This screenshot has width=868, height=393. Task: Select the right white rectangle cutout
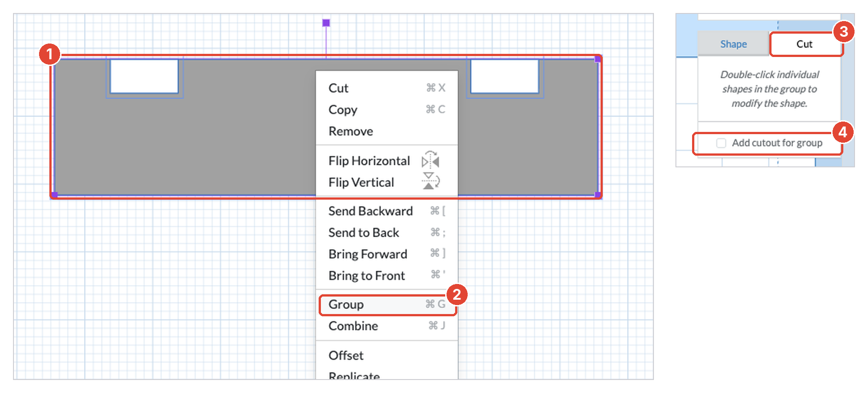pyautogui.click(x=504, y=76)
